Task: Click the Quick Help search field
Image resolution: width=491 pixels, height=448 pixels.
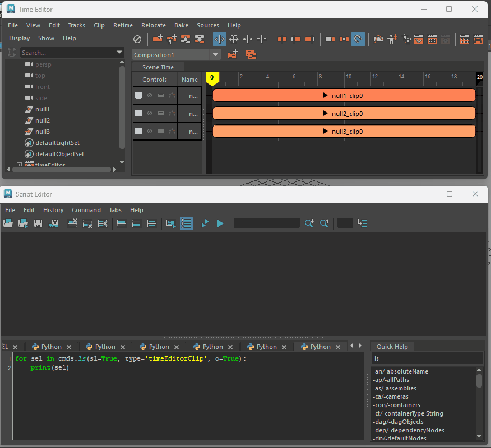Action: click(427, 358)
